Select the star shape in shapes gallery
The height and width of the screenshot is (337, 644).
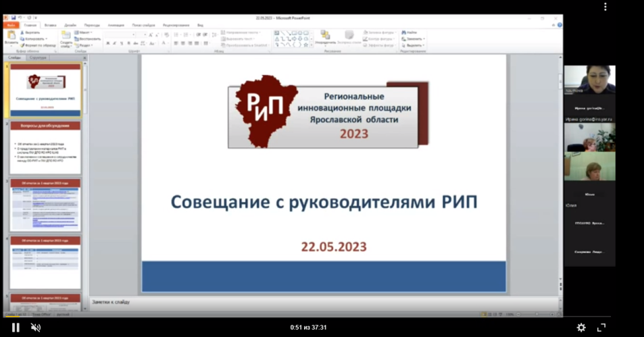(x=306, y=45)
